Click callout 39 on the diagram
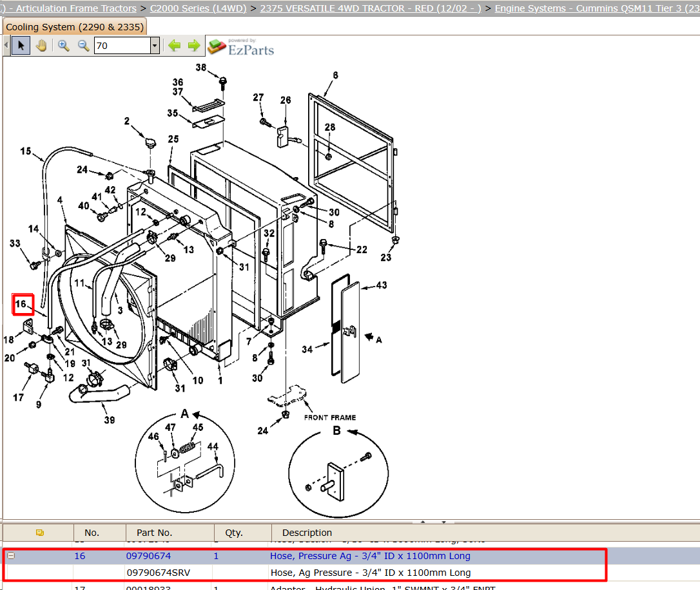 [x=110, y=420]
